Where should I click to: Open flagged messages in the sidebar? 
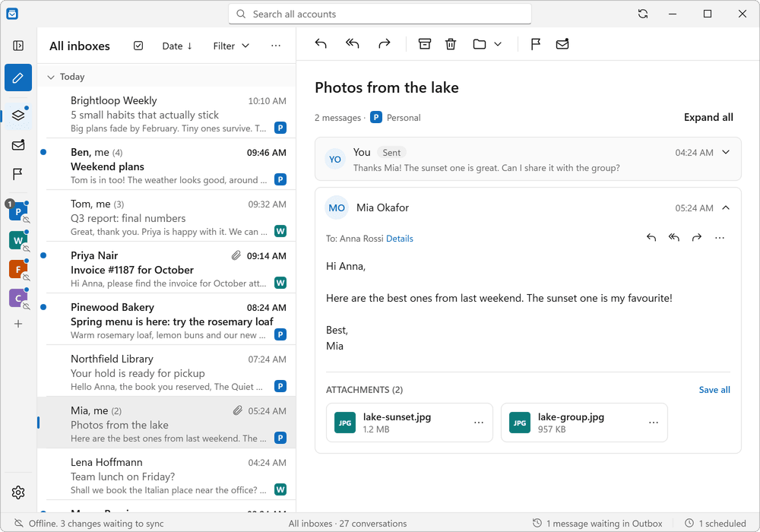pos(18,173)
